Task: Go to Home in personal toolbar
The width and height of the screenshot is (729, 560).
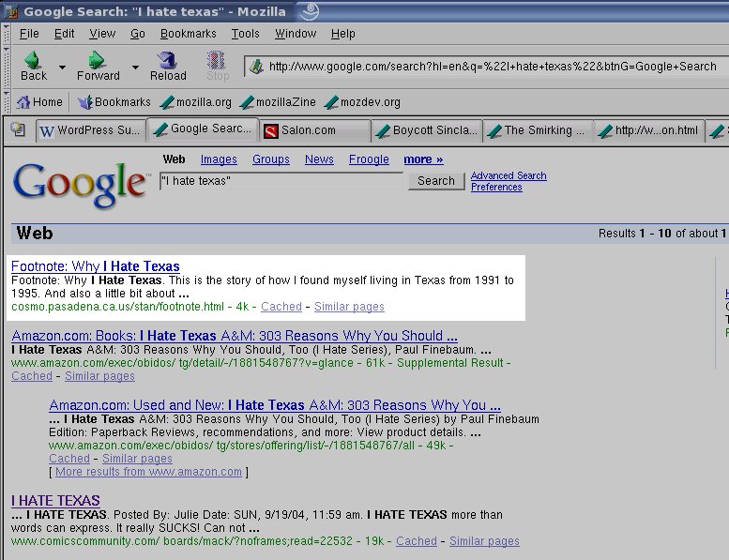Action: click(39, 102)
